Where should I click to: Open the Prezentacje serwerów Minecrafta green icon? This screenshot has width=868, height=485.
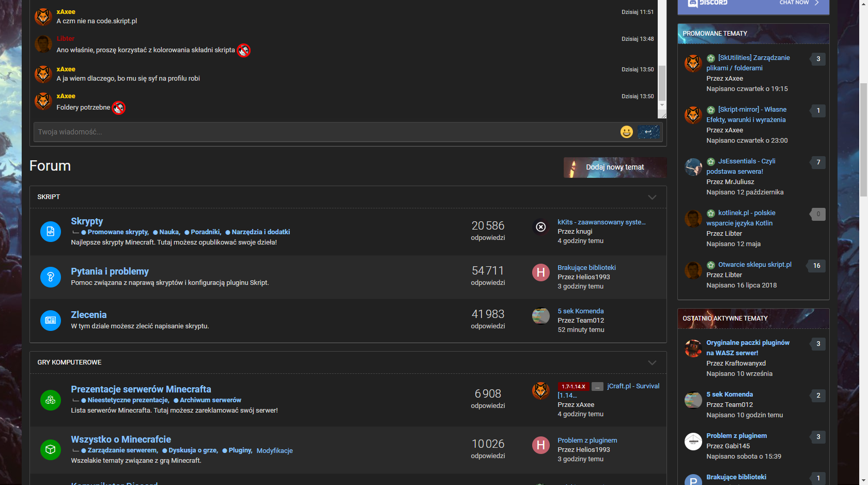click(x=51, y=400)
